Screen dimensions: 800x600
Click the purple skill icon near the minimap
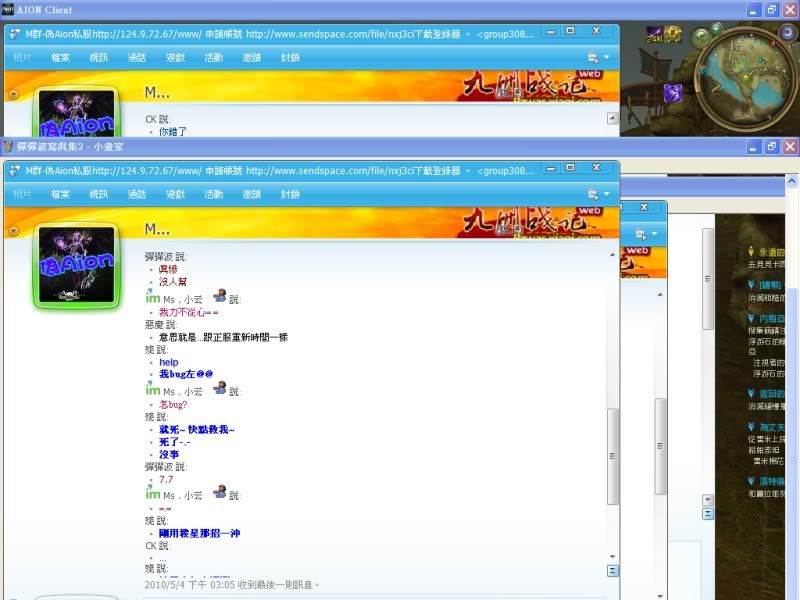675,92
